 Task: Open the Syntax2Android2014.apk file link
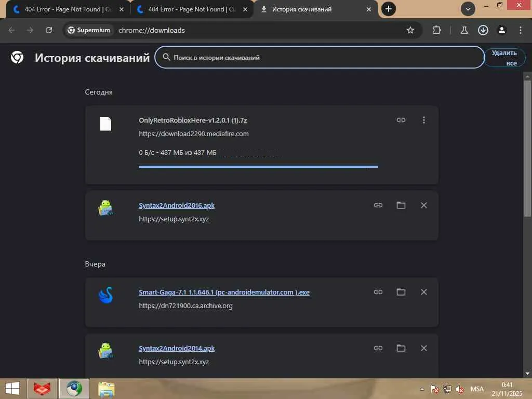pyautogui.click(x=177, y=349)
